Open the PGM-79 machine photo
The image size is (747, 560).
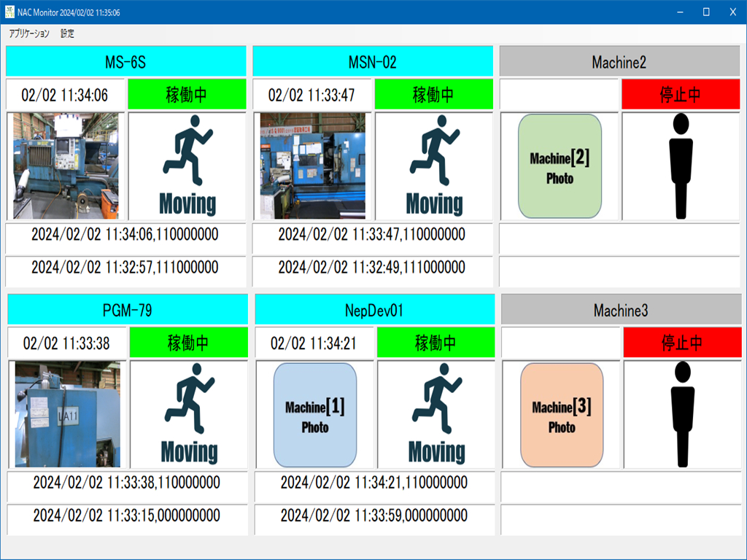pos(68,414)
